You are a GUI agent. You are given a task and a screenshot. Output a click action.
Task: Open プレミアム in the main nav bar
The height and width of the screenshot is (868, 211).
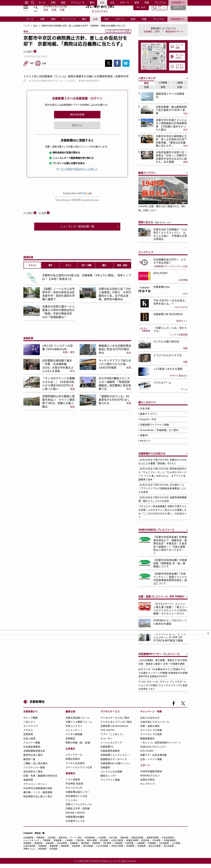point(159,19)
